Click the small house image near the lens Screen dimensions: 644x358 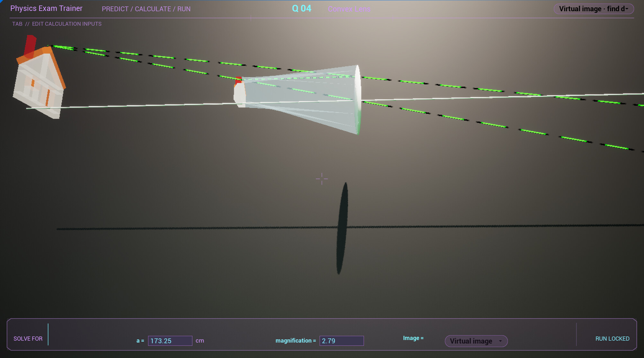point(240,92)
